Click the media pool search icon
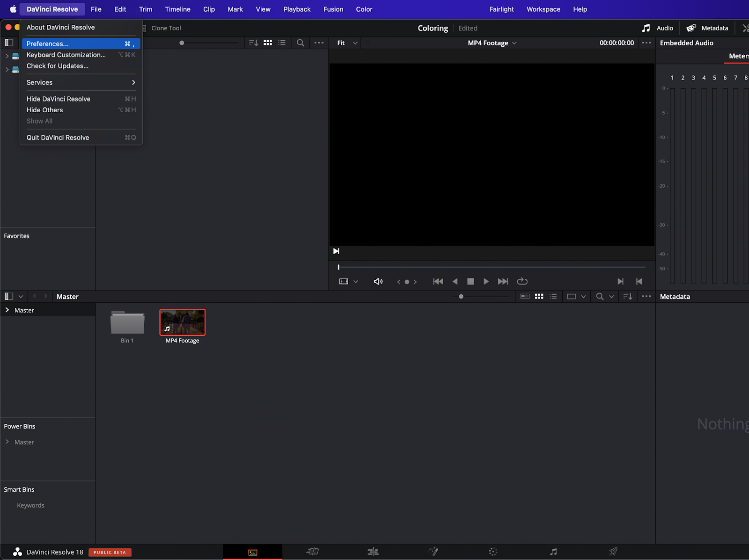Viewport: 749px width, 560px height. pyautogui.click(x=600, y=297)
